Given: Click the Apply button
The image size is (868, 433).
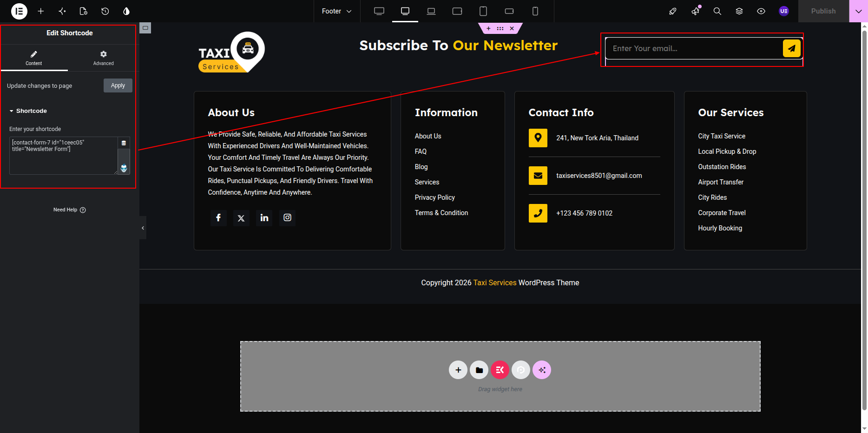Looking at the screenshot, I should tap(118, 85).
